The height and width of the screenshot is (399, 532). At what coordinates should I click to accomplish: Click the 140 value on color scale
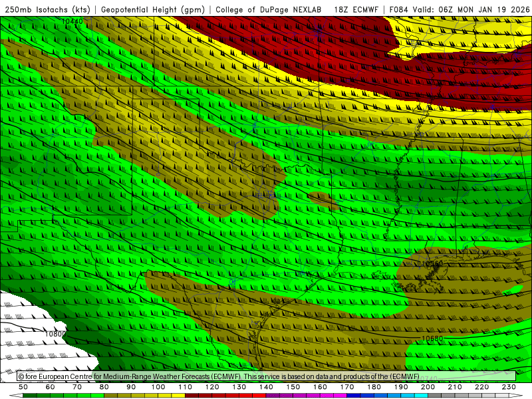266,387
